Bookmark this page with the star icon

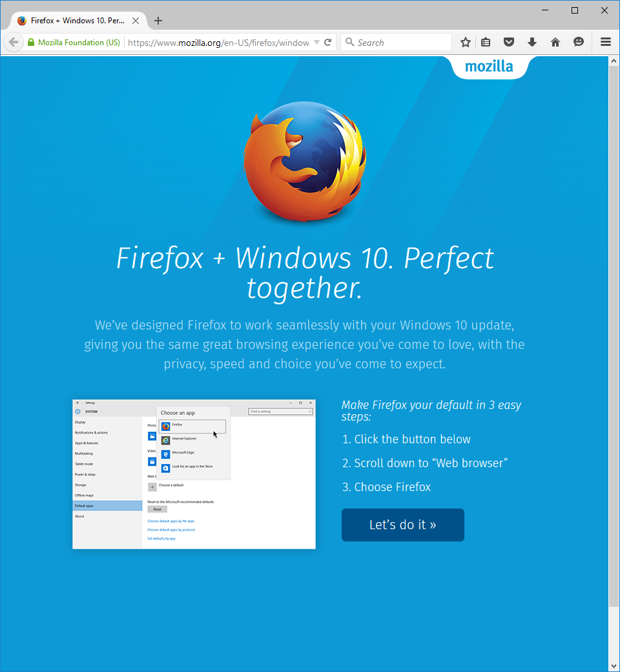coord(466,42)
